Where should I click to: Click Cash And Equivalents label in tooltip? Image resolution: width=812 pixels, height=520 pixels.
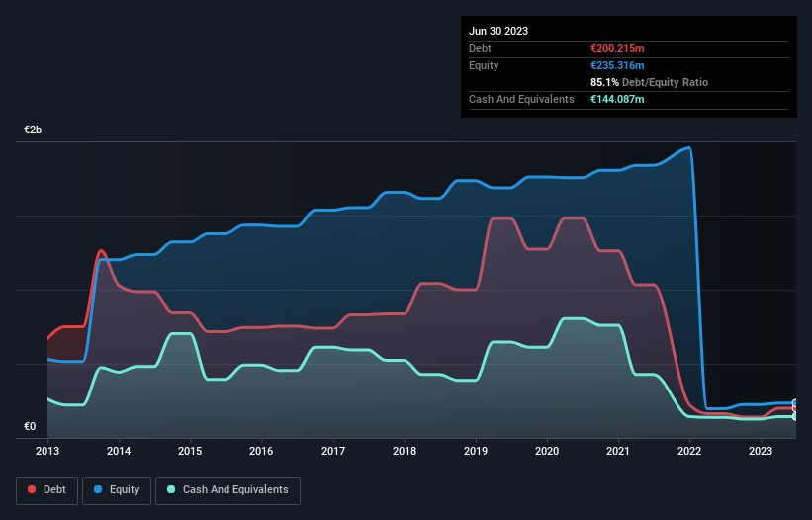pos(521,99)
